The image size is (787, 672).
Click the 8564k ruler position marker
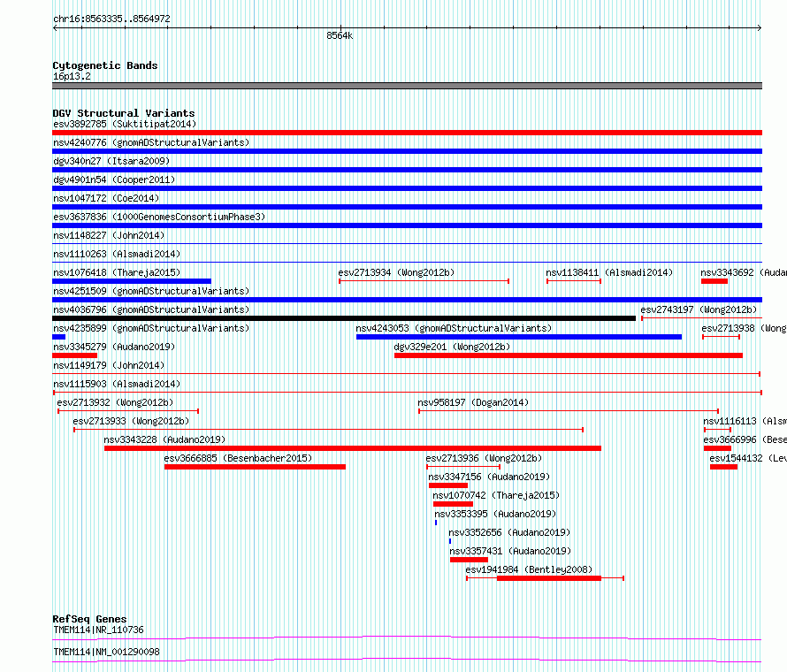pos(340,35)
